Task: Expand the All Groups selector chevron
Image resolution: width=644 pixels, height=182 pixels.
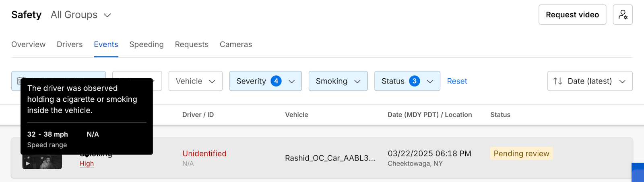Action: pyautogui.click(x=107, y=15)
